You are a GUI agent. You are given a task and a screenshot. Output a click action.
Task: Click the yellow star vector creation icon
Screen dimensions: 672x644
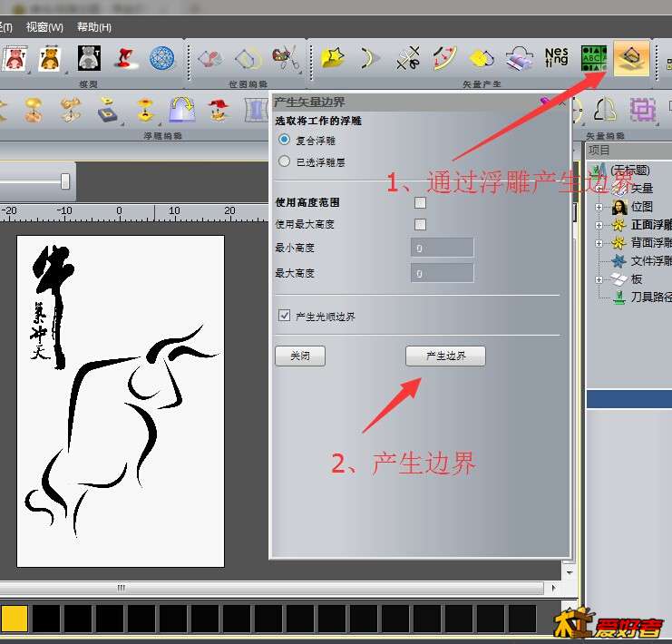(333, 58)
